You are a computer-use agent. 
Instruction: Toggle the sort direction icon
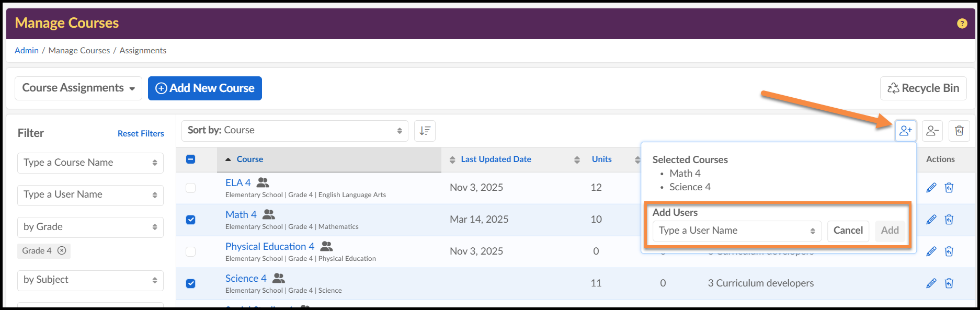point(425,131)
